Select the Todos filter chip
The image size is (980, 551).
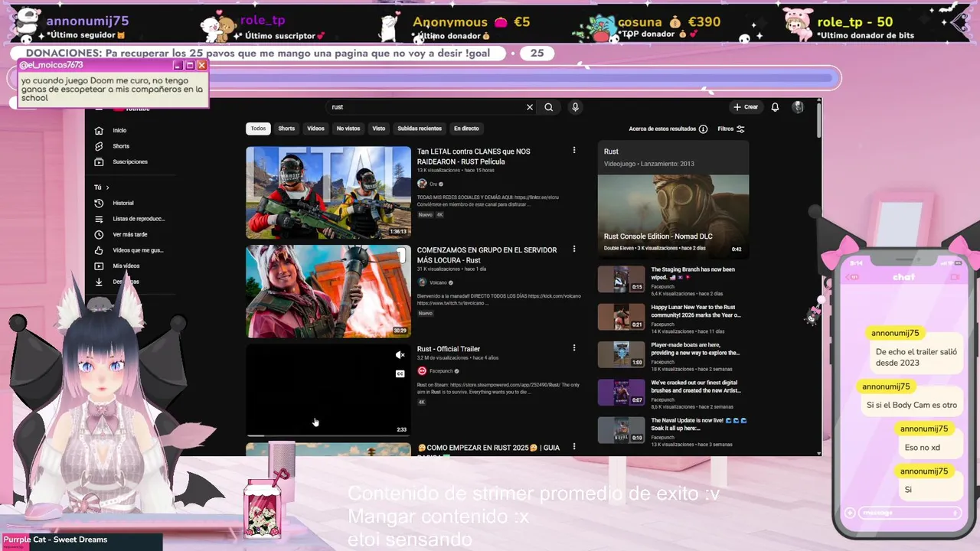click(x=259, y=129)
